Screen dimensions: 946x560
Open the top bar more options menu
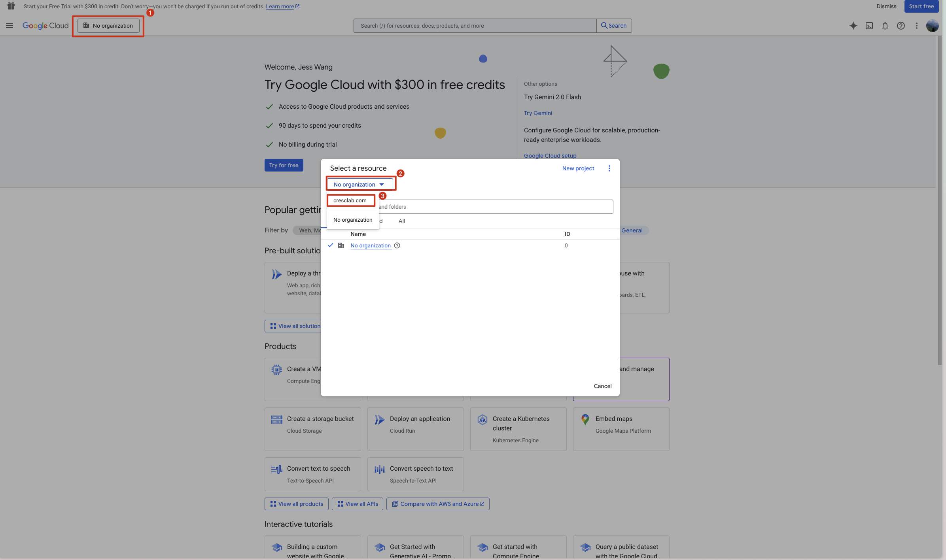click(917, 26)
